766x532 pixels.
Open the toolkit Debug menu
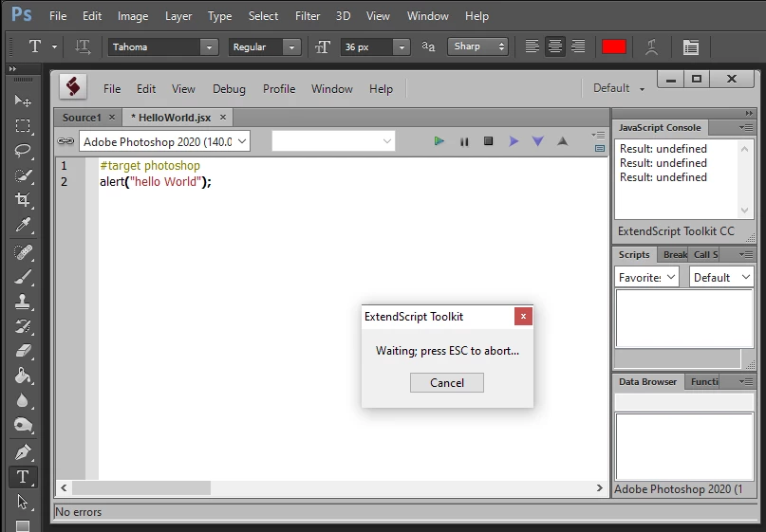point(229,89)
